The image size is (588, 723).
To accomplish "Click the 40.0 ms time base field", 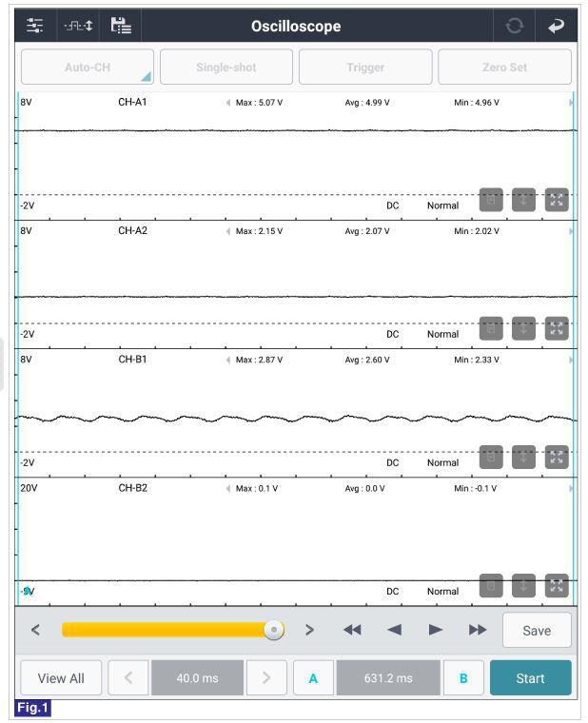I will coord(197,678).
